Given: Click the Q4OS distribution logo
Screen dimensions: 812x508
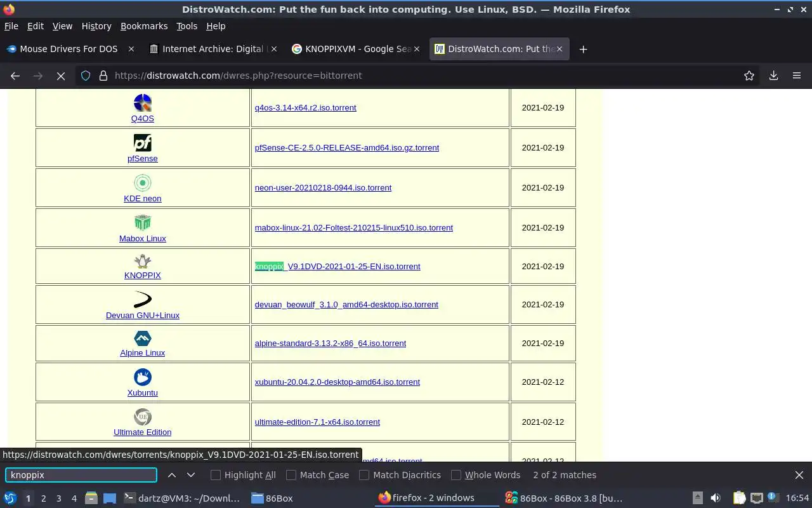Looking at the screenshot, I should tap(142, 103).
